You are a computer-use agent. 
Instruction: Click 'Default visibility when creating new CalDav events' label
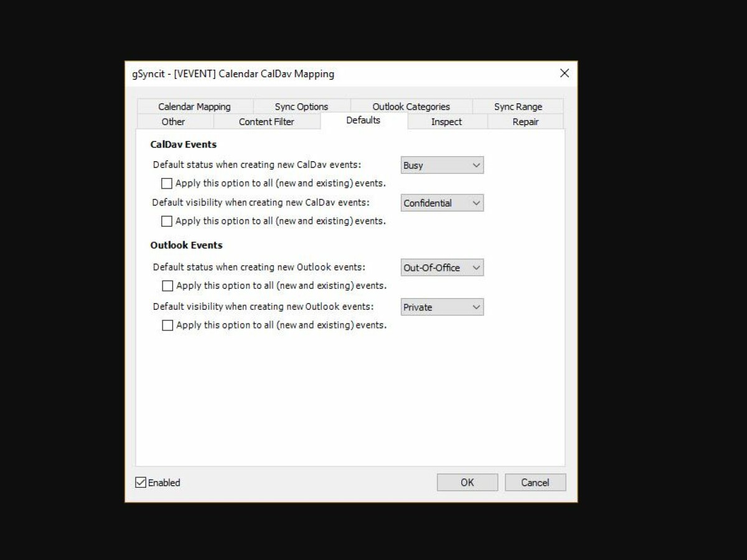(261, 202)
